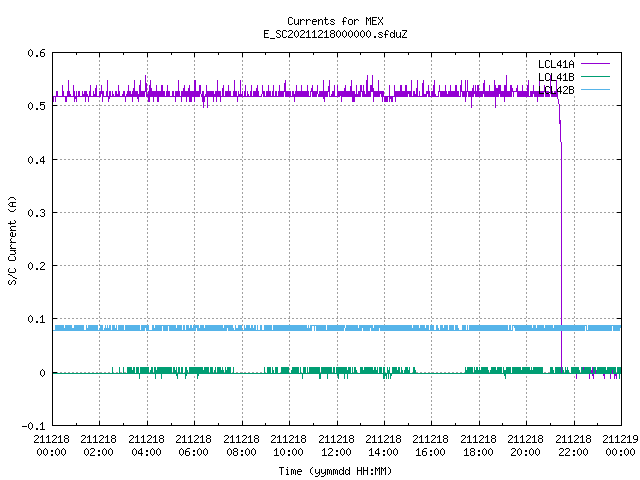This screenshot has width=640, height=480.
Task: Click the blue LCL42B trace near 0.08 A
Action: click(337, 328)
